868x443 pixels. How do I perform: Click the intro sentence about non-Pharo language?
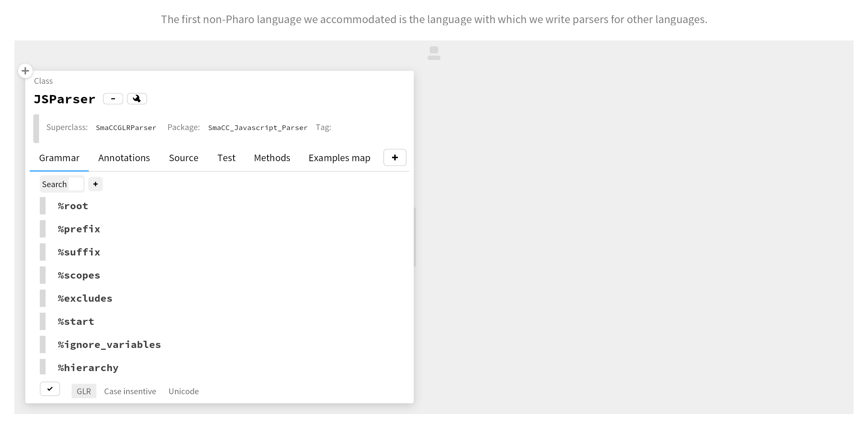434,19
